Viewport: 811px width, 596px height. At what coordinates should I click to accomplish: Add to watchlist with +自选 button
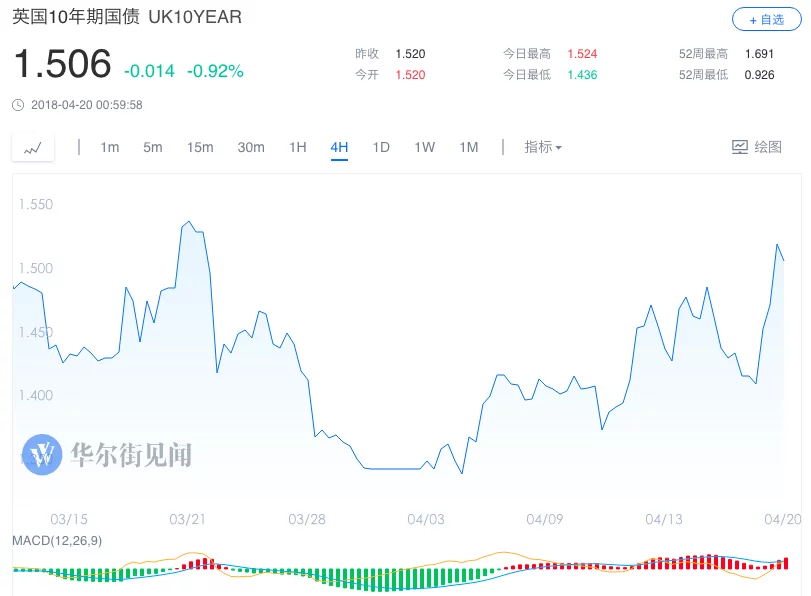767,20
